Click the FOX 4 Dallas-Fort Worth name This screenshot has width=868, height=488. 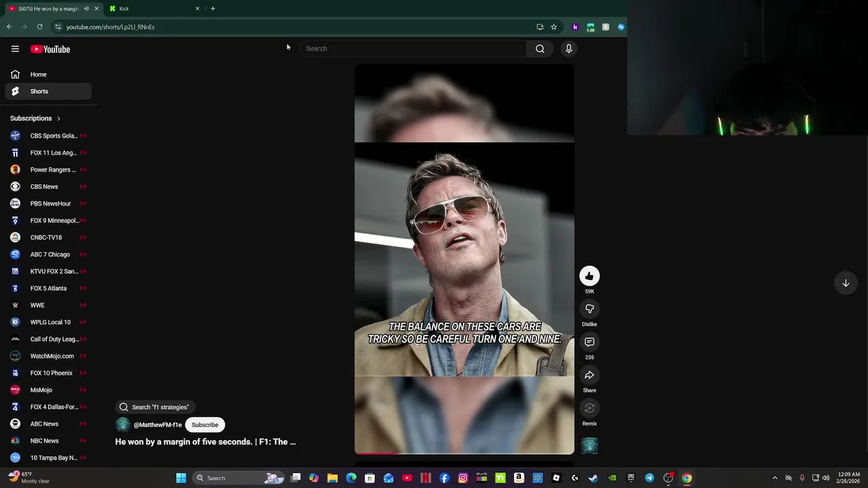(x=54, y=407)
